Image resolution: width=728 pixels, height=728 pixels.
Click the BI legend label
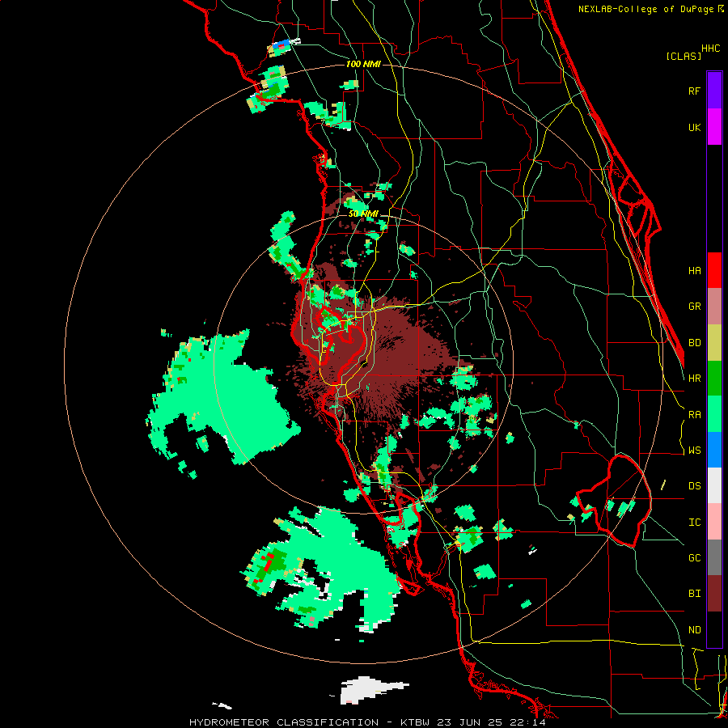(x=694, y=594)
